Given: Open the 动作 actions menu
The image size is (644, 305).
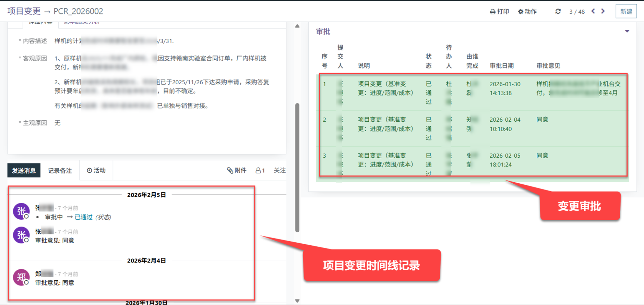Looking at the screenshot, I should tap(527, 12).
